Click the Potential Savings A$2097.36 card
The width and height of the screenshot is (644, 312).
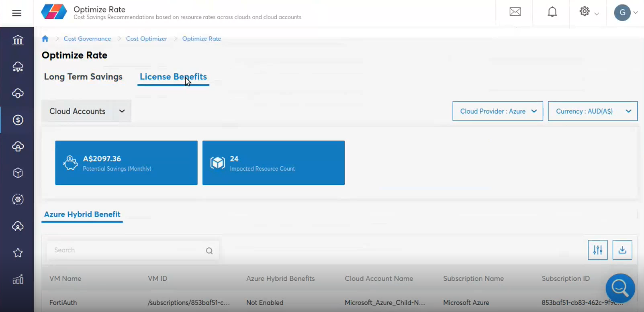coord(126,163)
